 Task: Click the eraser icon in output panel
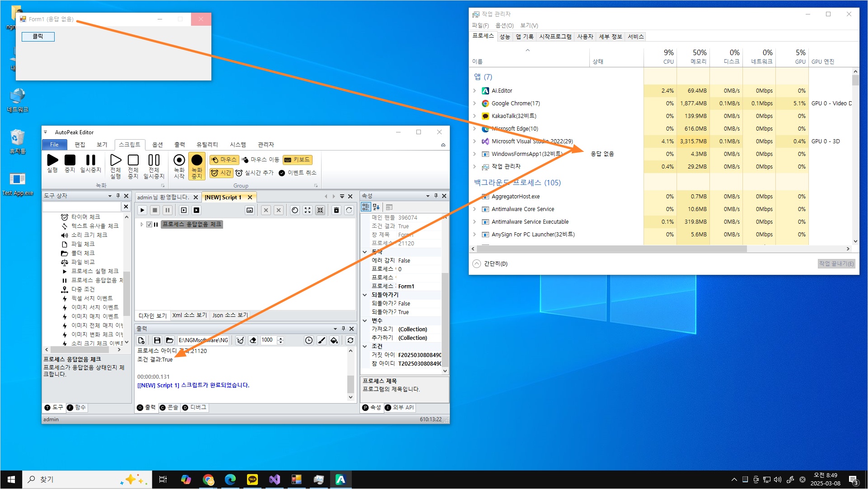coord(253,340)
